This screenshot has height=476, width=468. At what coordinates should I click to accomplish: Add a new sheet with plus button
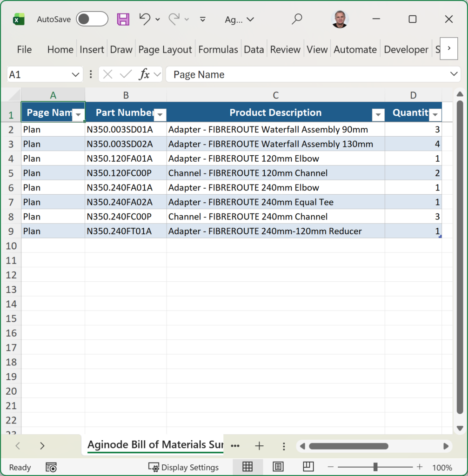(x=259, y=446)
